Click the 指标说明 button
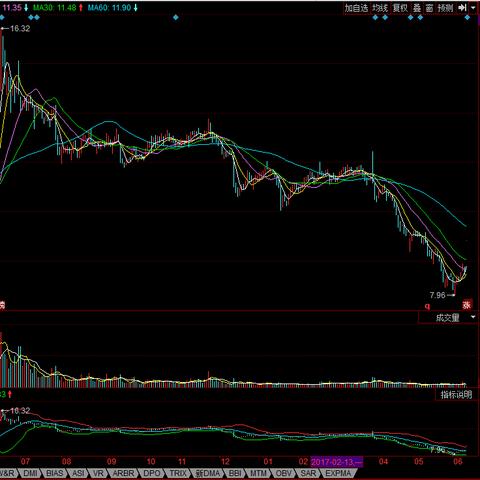 456,395
